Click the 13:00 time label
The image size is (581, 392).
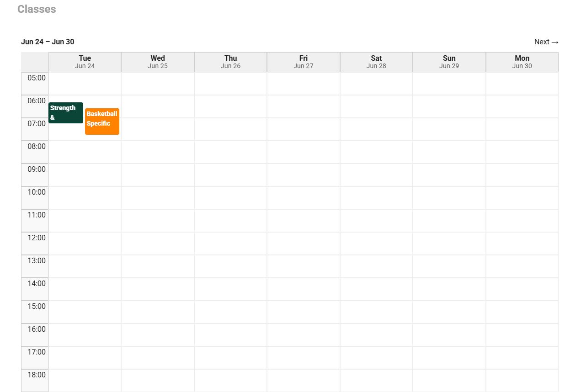pyautogui.click(x=37, y=261)
